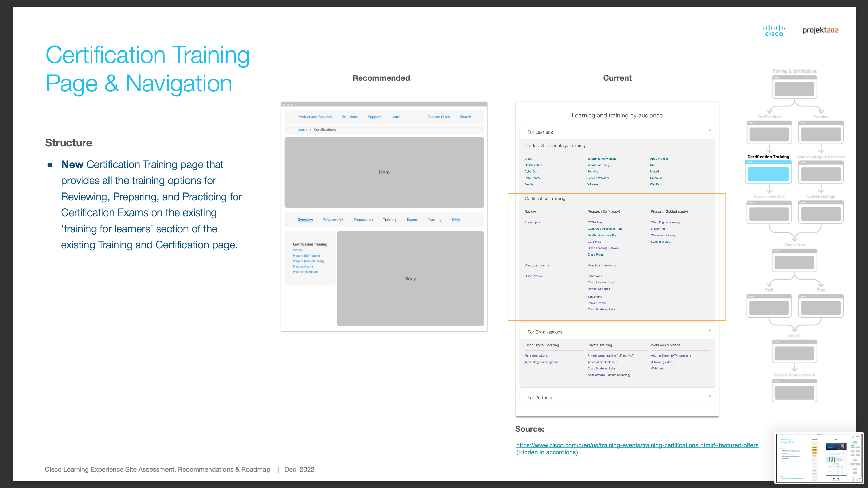Click Prepare (Self-study) in the wireframe sidebar
The image size is (868, 488).
tap(306, 256)
